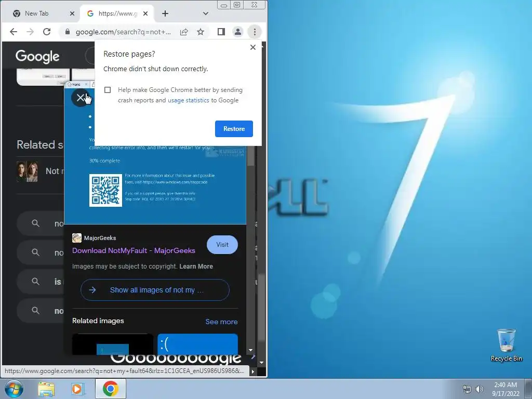Viewport: 532px width, 399px height.
Task: Click the address bar URL field
Action: click(123, 32)
